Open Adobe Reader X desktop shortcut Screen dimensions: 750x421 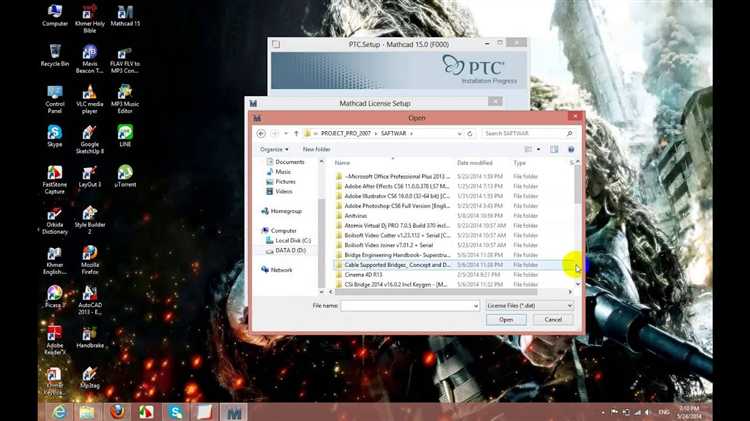[x=55, y=340]
